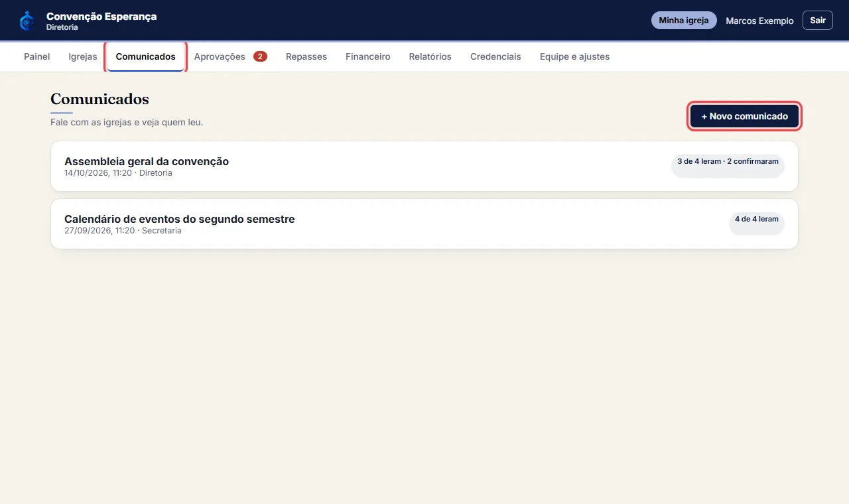This screenshot has height=504, width=849.
Task: Open the Equipe e ajustes tab
Action: (x=574, y=56)
